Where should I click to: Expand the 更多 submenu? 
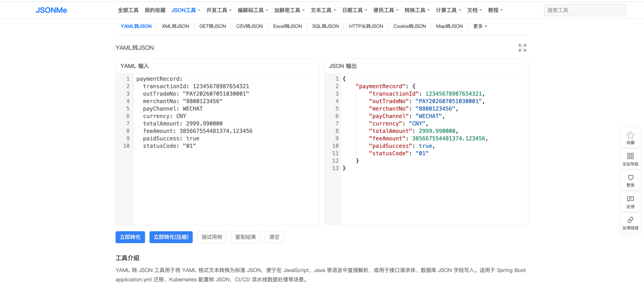pos(480,26)
